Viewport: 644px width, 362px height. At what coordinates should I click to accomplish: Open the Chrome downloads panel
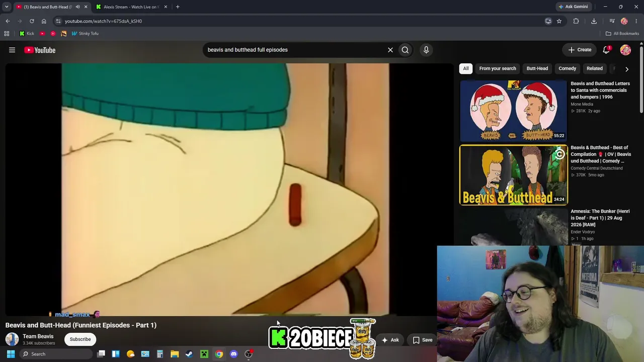coord(594,21)
